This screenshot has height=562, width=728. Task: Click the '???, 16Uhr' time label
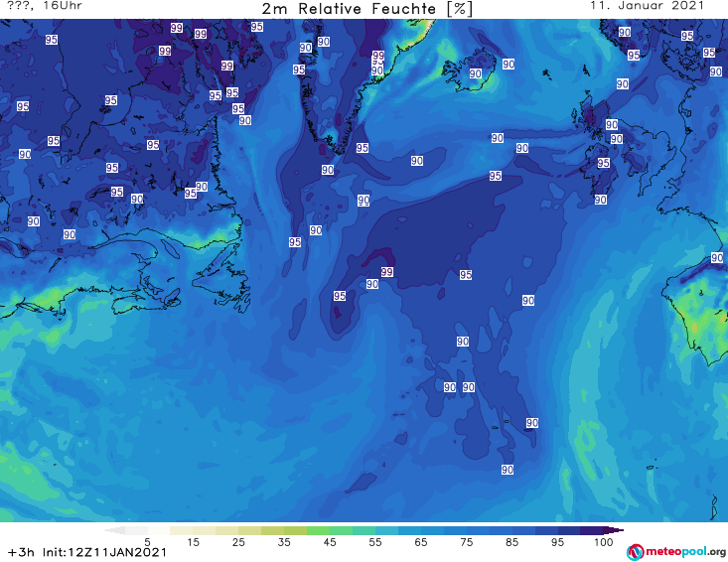coord(44,6)
